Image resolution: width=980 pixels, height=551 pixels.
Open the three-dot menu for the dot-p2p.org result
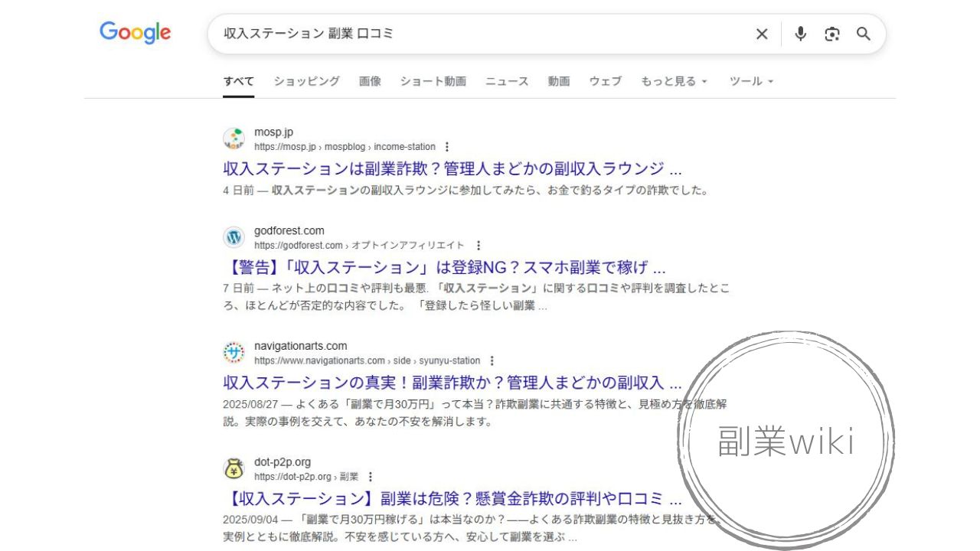371,476
